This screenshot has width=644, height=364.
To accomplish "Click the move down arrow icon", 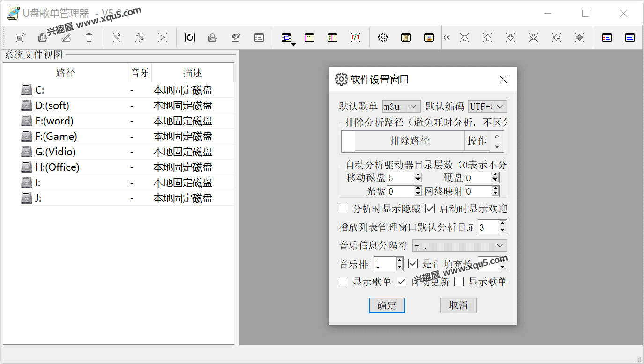I will tap(511, 38).
